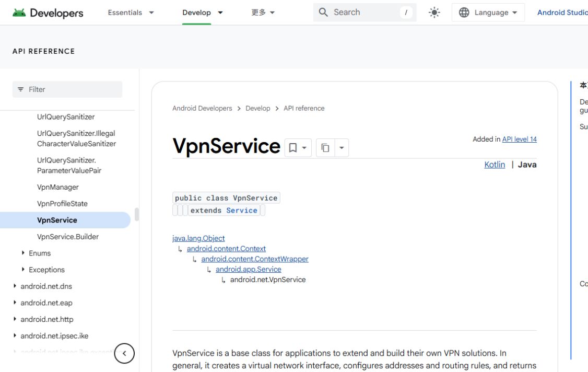Click the Filter text field
Viewport: 588px width, 372px height.
[x=67, y=89]
